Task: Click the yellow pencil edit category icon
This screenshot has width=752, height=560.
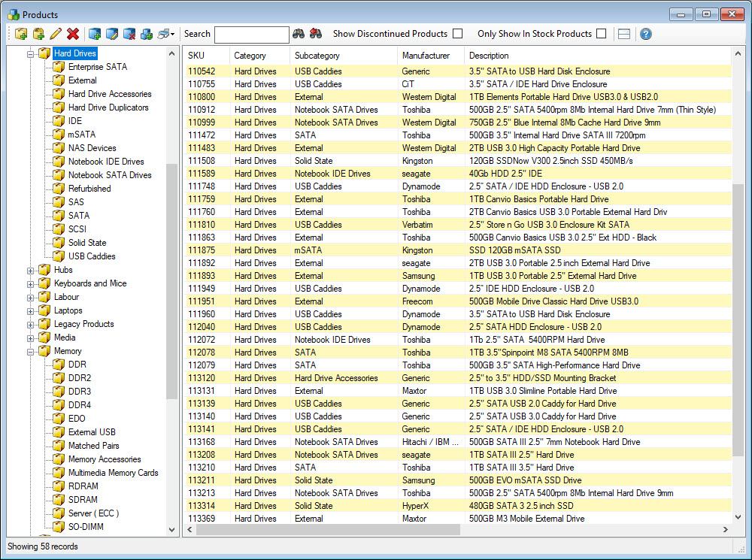Action: click(56, 34)
